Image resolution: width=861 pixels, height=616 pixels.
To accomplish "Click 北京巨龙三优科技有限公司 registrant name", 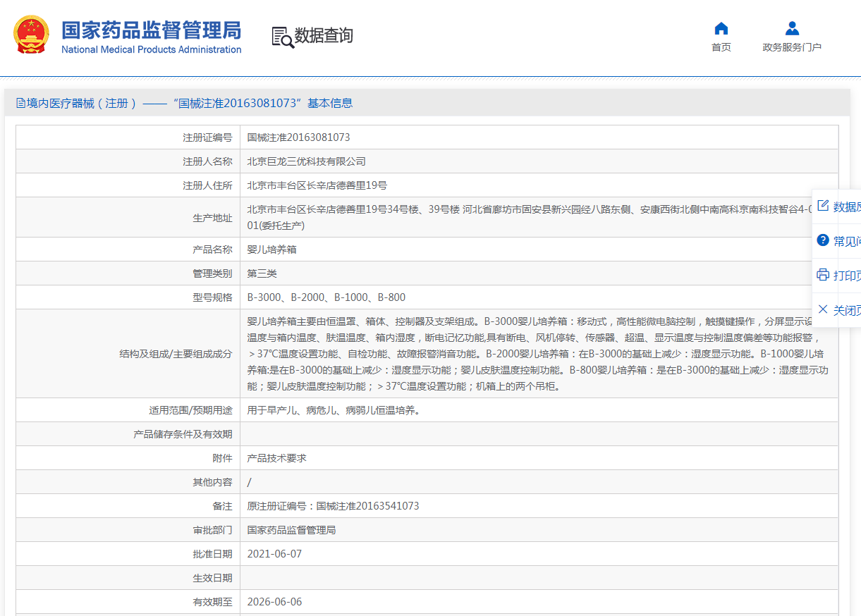I will pyautogui.click(x=306, y=161).
